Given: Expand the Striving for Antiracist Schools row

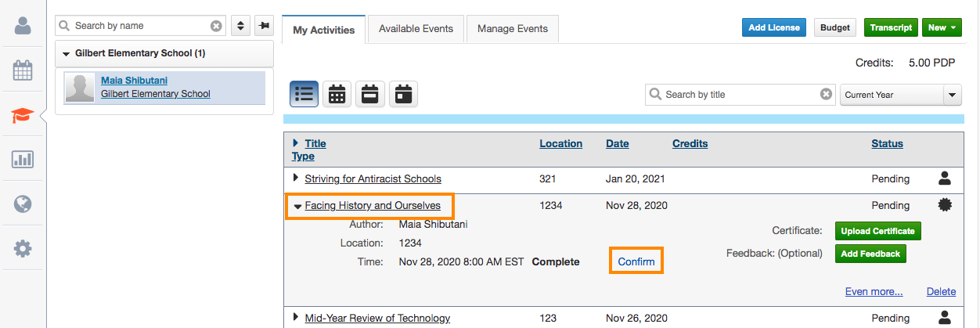Looking at the screenshot, I should click(x=295, y=178).
